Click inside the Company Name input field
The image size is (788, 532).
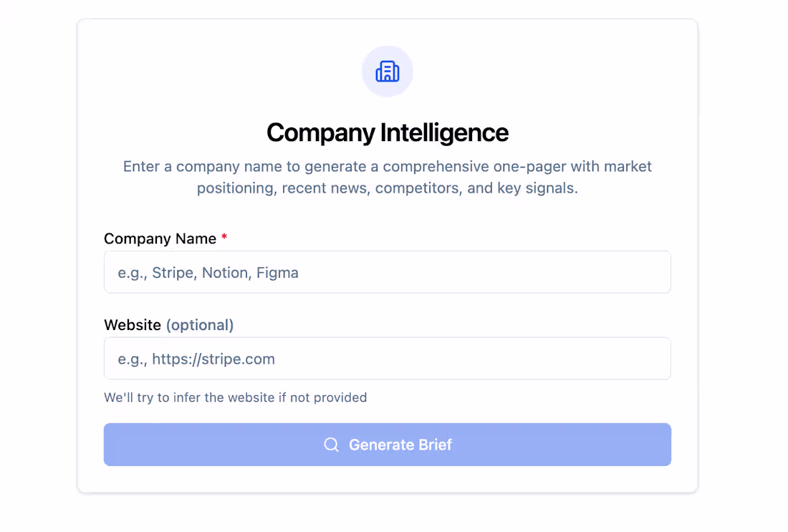(388, 272)
